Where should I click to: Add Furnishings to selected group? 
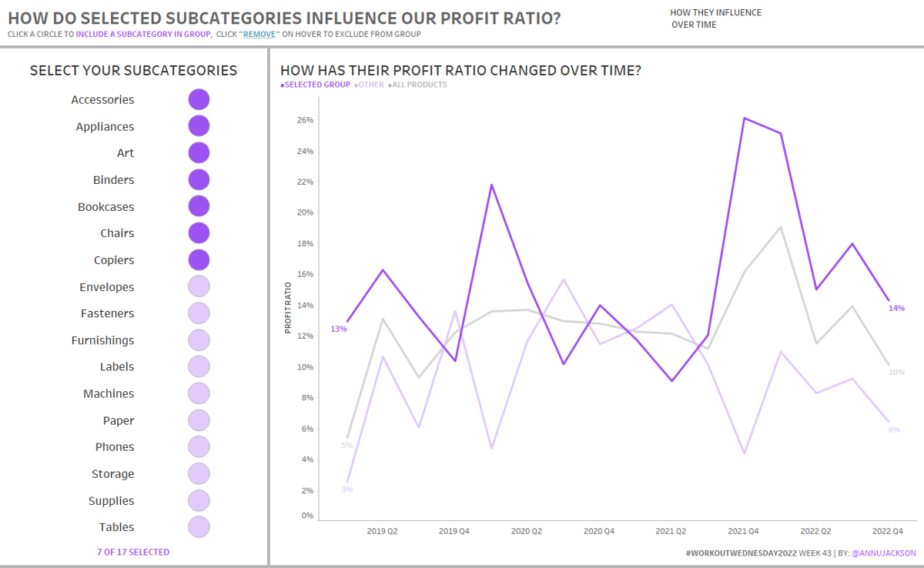point(199,340)
